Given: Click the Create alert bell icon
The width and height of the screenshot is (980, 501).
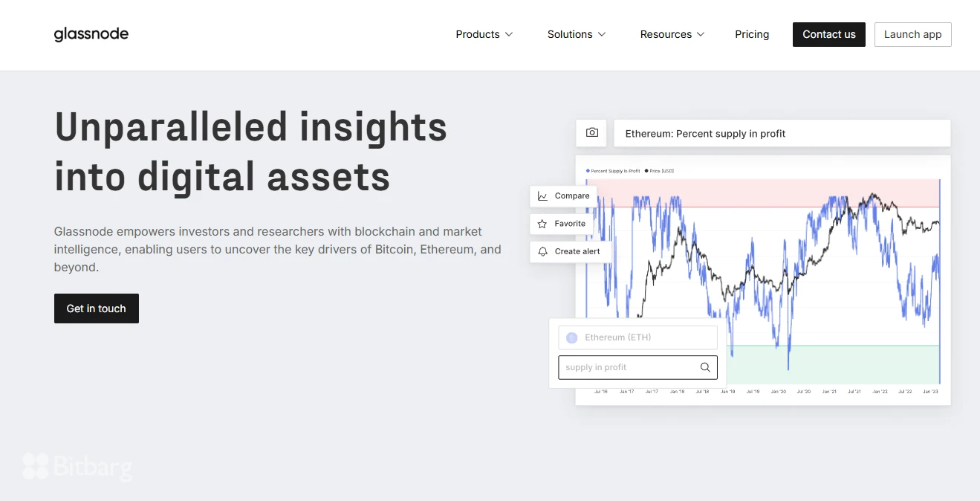Looking at the screenshot, I should 542,251.
